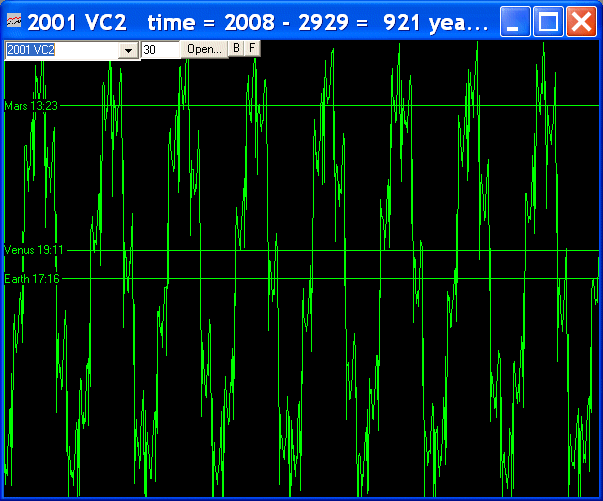The height and width of the screenshot is (501, 603).
Task: Click the B button in the toolbar
Action: tap(236, 48)
